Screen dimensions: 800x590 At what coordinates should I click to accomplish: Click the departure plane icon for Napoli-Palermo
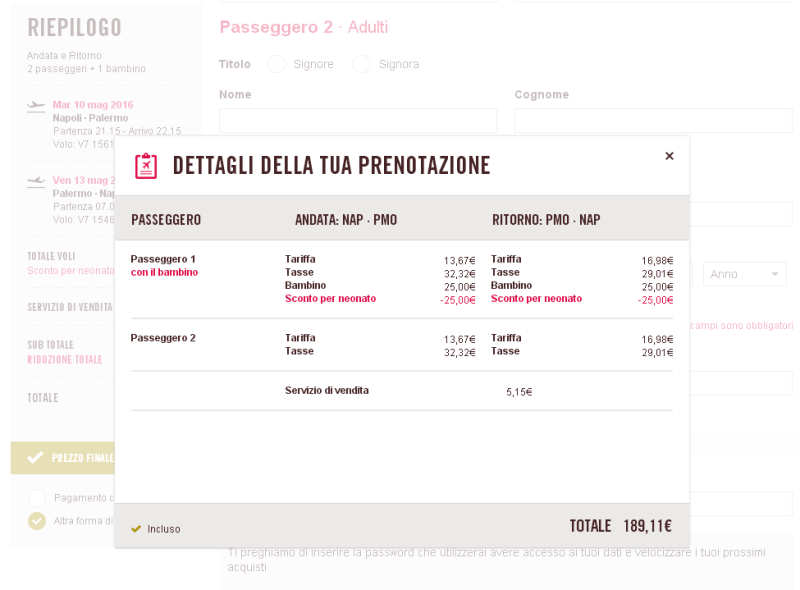click(x=36, y=106)
